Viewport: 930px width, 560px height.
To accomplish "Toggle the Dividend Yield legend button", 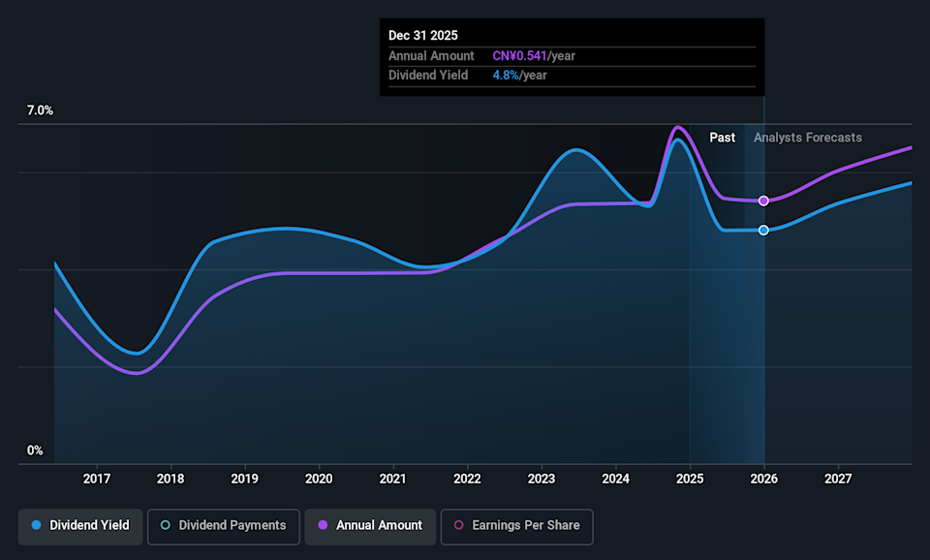I will coord(80,526).
